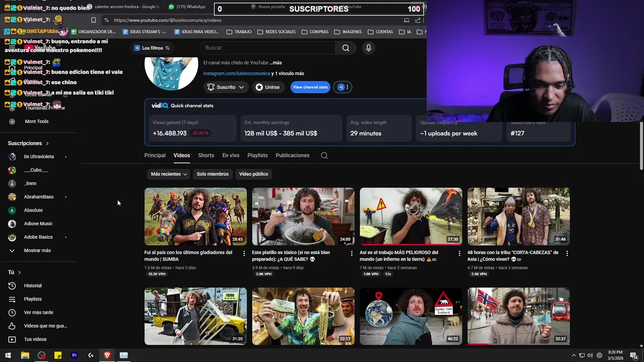The width and height of the screenshot is (644, 362).
Task: Click View channel stats button
Action: (310, 87)
